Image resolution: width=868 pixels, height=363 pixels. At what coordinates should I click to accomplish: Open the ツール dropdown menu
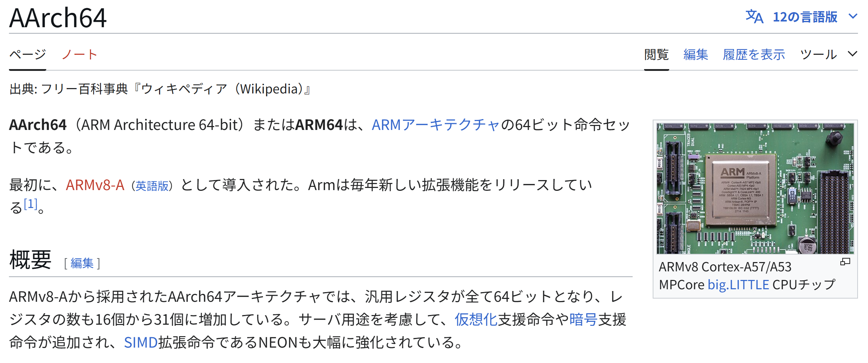pos(818,54)
